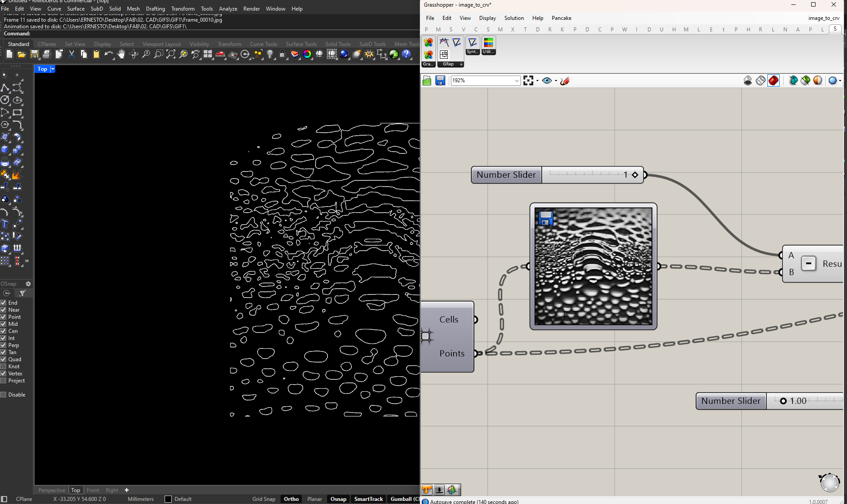This screenshot has height=504, width=847.
Task: Open the Curve menu in Rhino
Action: tap(54, 8)
